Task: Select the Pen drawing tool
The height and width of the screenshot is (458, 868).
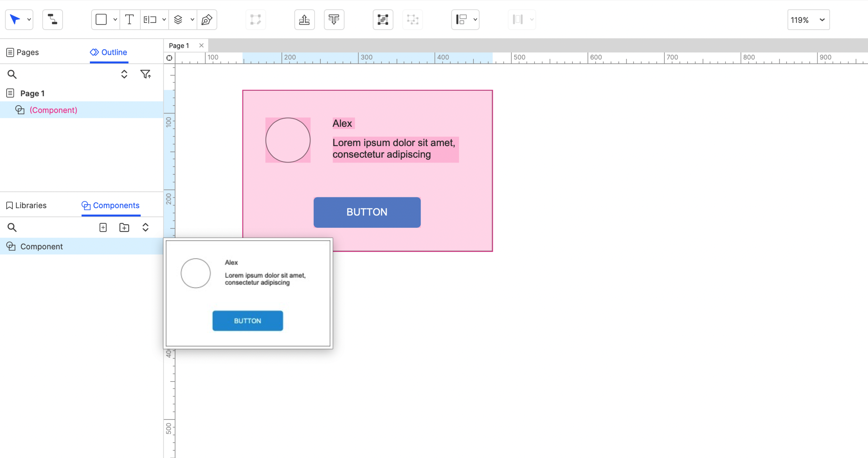Action: pyautogui.click(x=207, y=19)
